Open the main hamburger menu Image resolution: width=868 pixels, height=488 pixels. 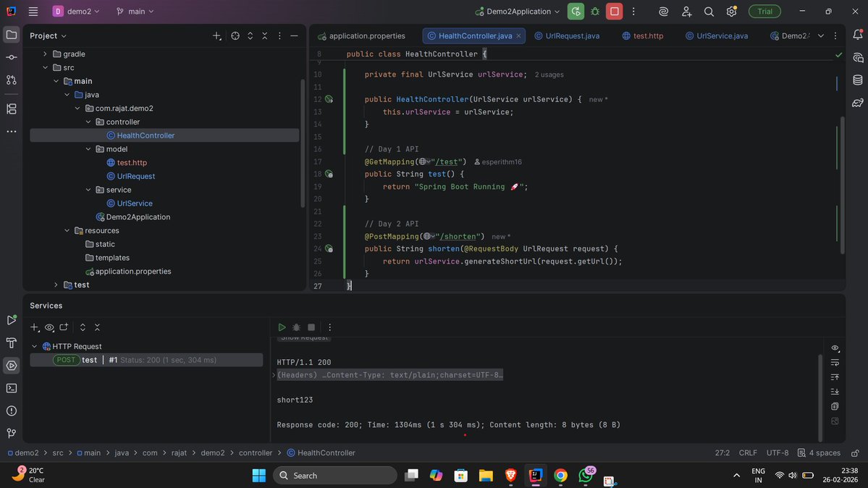pyautogui.click(x=33, y=11)
